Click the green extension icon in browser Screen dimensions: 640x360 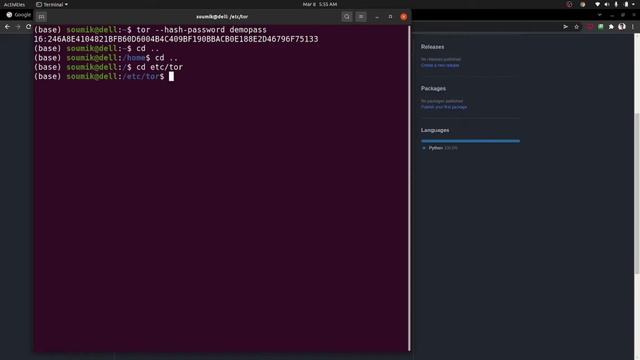tap(601, 27)
